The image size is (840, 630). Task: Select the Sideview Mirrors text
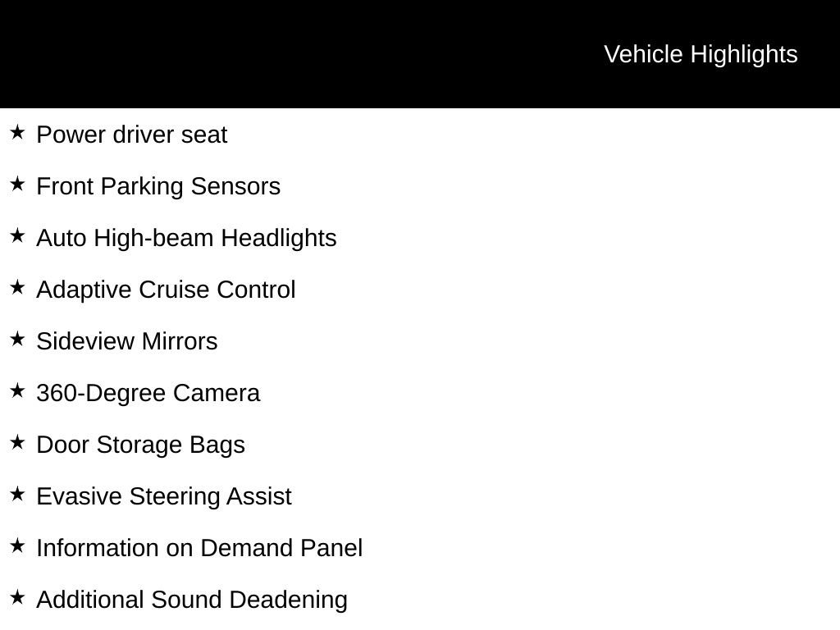coord(127,341)
